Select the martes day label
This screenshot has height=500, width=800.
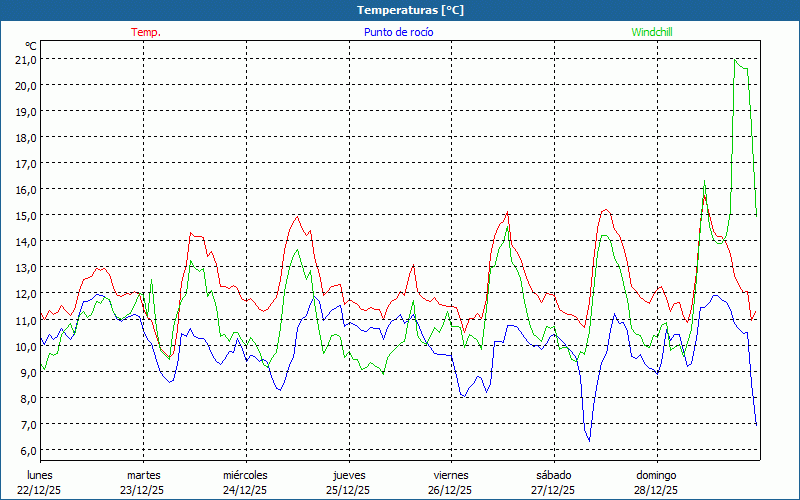[x=143, y=475]
